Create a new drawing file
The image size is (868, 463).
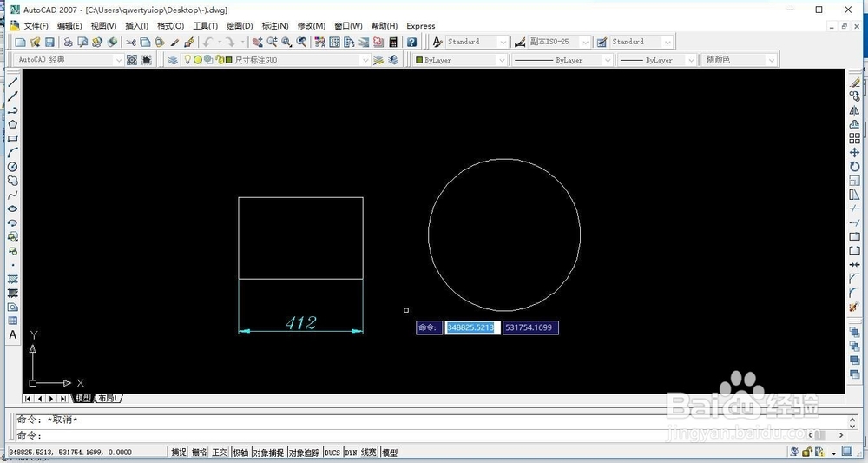coord(21,42)
